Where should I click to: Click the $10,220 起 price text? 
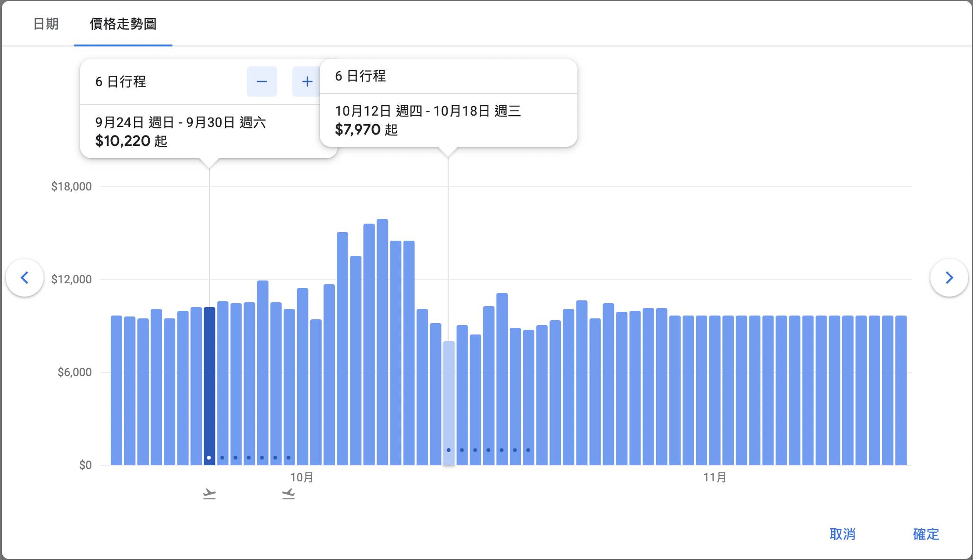[131, 141]
